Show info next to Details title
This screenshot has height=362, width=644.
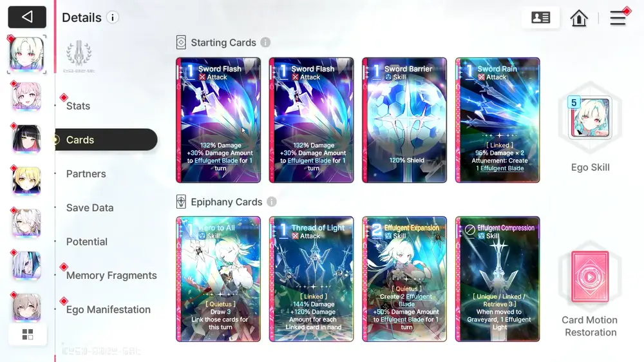click(x=113, y=17)
